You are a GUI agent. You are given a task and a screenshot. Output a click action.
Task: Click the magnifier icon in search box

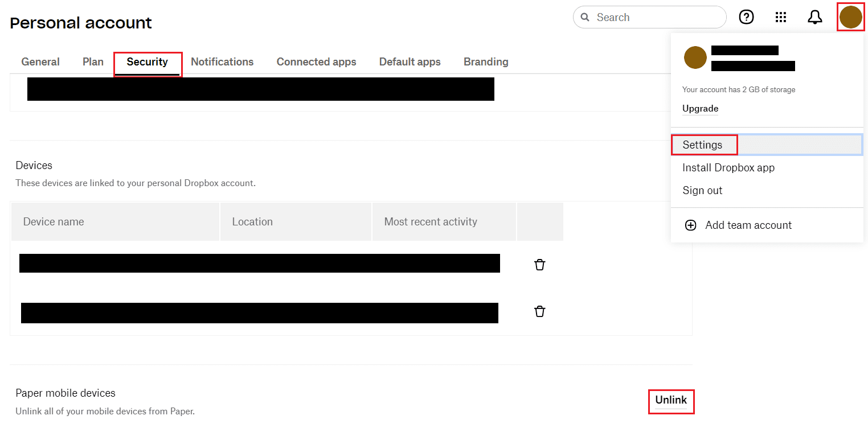tap(585, 18)
